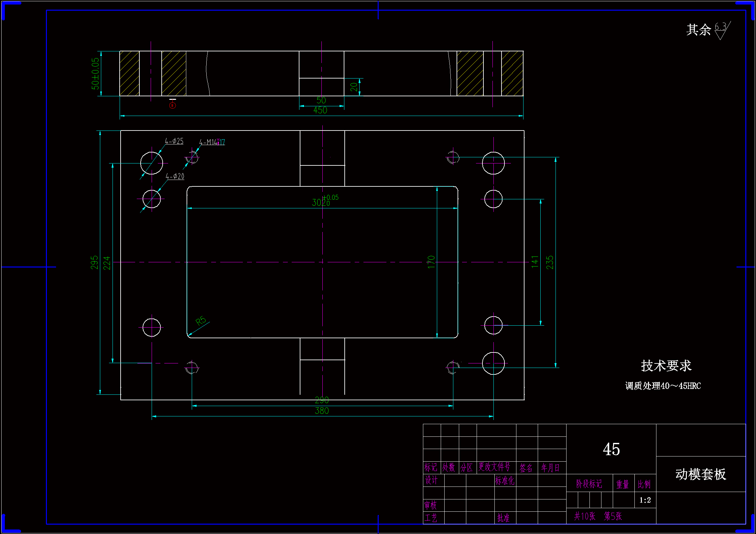Click the 50±0.05 thickness dimension

(95, 73)
